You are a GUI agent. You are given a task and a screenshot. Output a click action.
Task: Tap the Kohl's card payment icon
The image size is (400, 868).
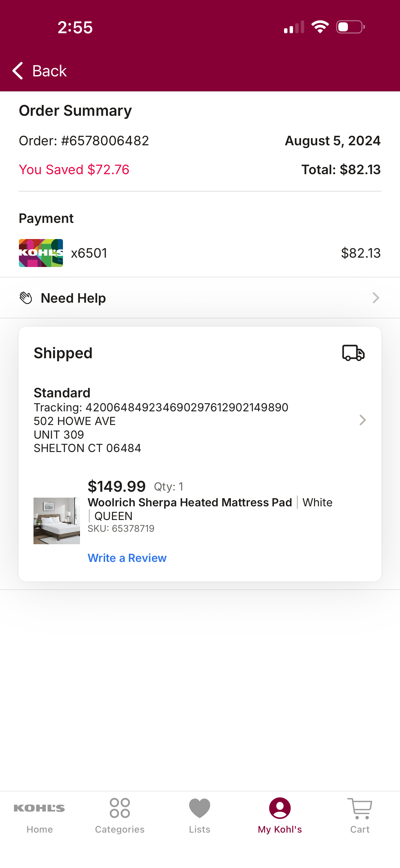pos(41,253)
